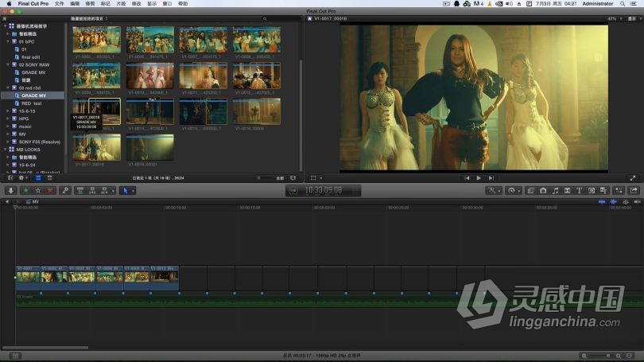Collapse the 03 red r3d event
Image resolution: width=644 pixels, height=362 pixels.
(8, 88)
